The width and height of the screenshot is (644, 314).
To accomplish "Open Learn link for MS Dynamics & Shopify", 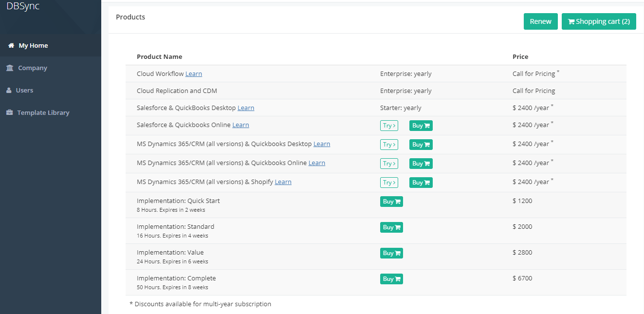I will tap(283, 182).
